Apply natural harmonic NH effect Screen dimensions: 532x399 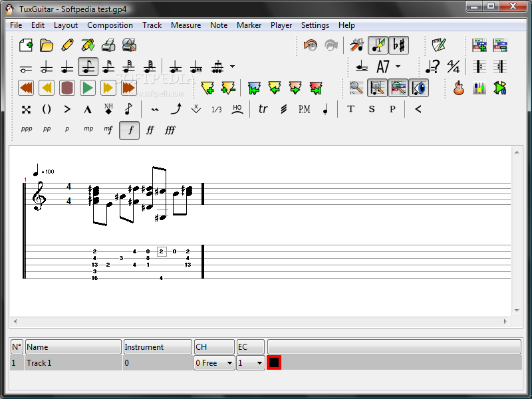point(108,110)
